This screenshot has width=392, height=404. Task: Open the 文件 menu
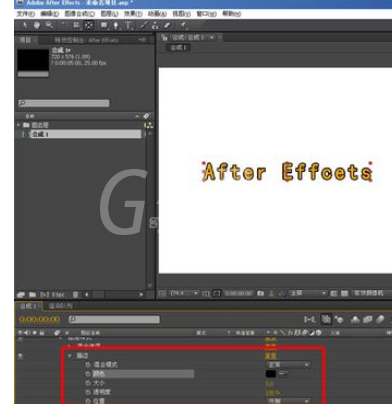pos(26,14)
